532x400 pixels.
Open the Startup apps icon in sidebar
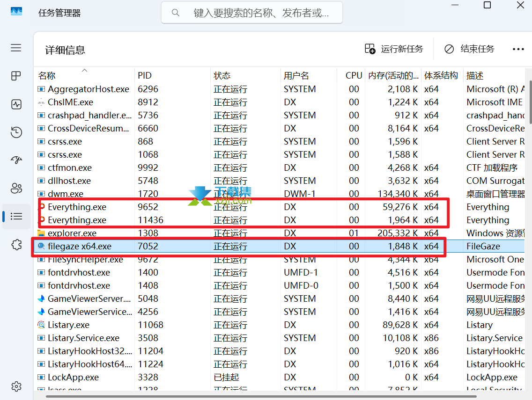[x=16, y=160]
